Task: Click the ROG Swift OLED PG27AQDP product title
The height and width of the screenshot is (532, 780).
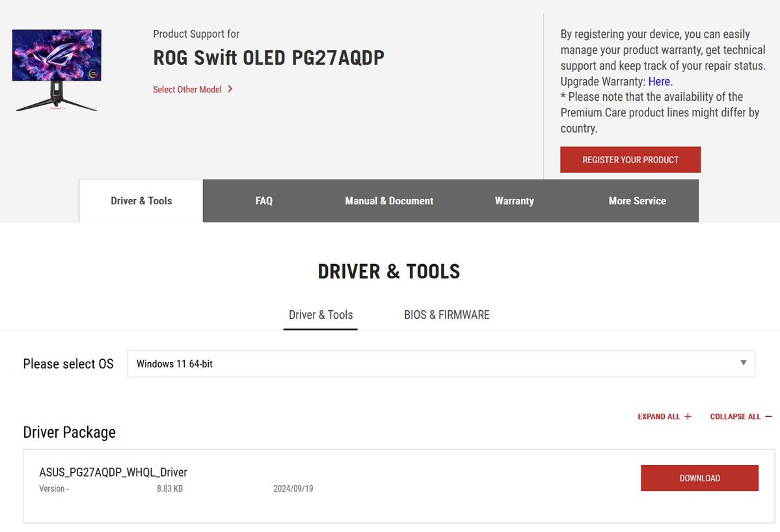Action: click(x=269, y=58)
